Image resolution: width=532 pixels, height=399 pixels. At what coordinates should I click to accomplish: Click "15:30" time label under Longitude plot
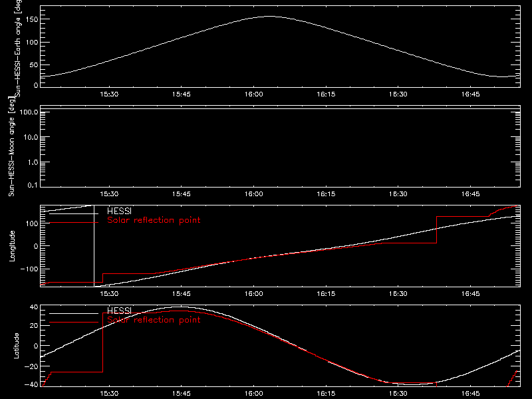click(109, 294)
